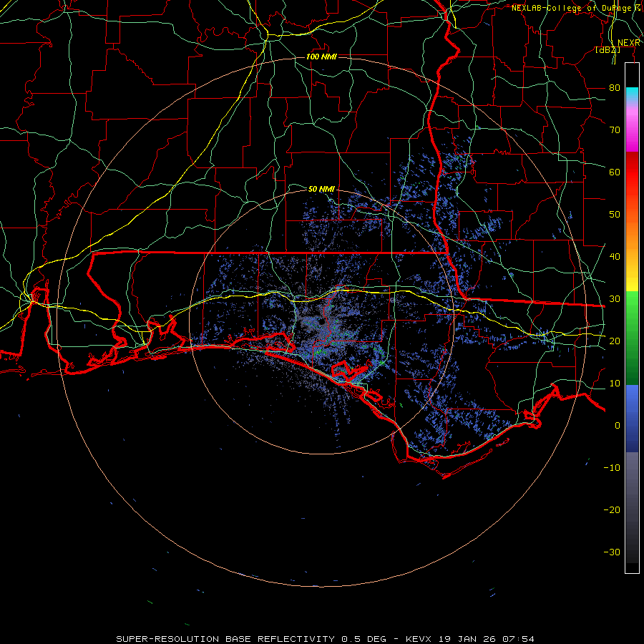The image size is (644, 644).
Task: Click the 70 value on dBZ scale
Action: [615, 130]
